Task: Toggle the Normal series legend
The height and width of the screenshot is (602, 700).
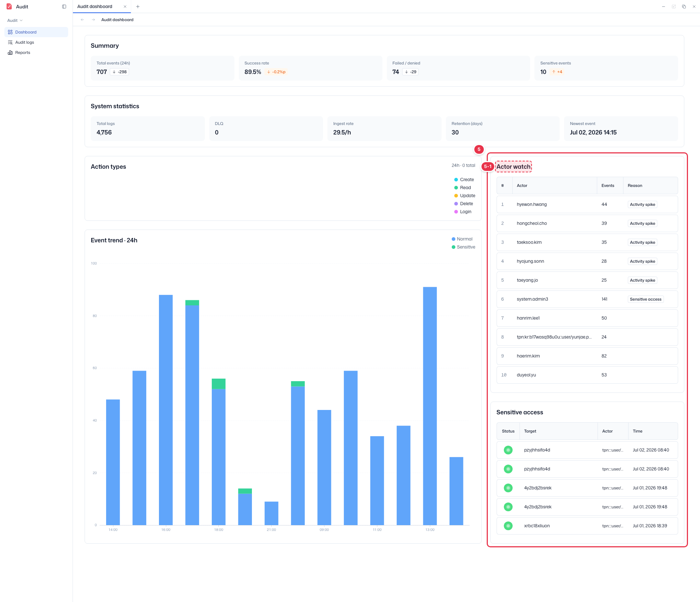Action: 462,239
